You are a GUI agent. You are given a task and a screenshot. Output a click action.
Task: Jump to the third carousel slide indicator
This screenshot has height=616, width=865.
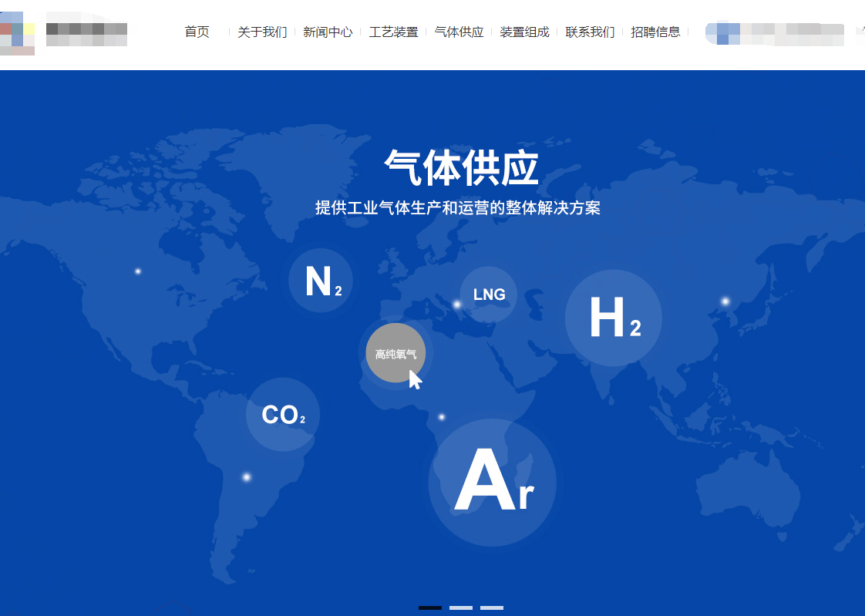(x=492, y=608)
